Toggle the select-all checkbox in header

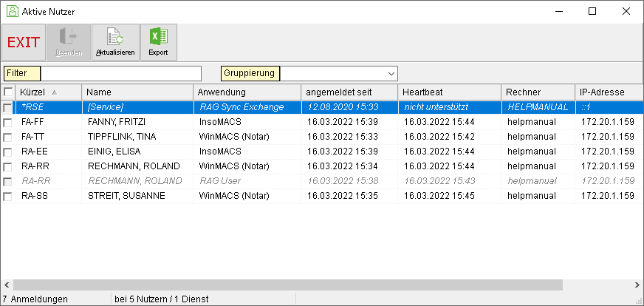(8, 92)
